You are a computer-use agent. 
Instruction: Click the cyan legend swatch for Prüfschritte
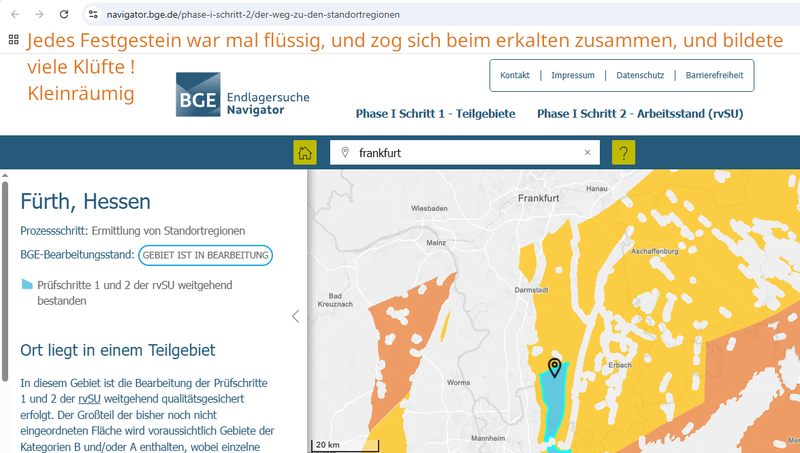point(27,284)
